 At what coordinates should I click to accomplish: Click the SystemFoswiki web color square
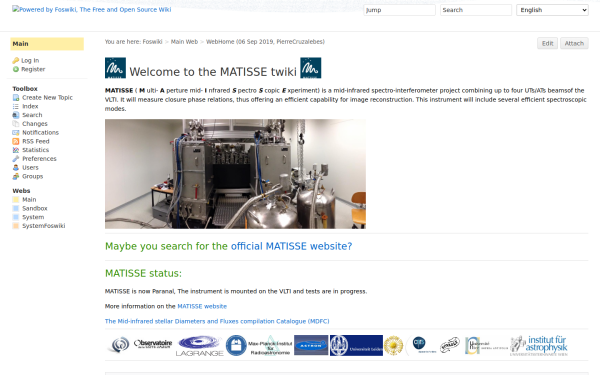click(x=16, y=226)
